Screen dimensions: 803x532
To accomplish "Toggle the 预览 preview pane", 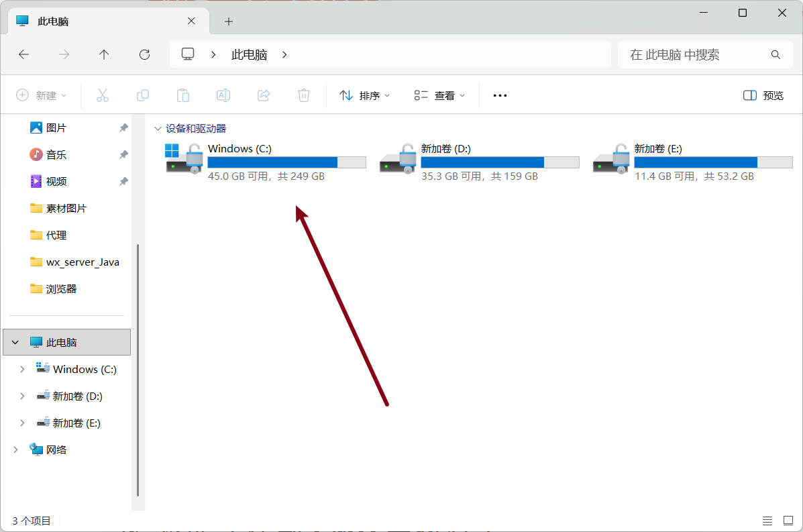I will [763, 96].
